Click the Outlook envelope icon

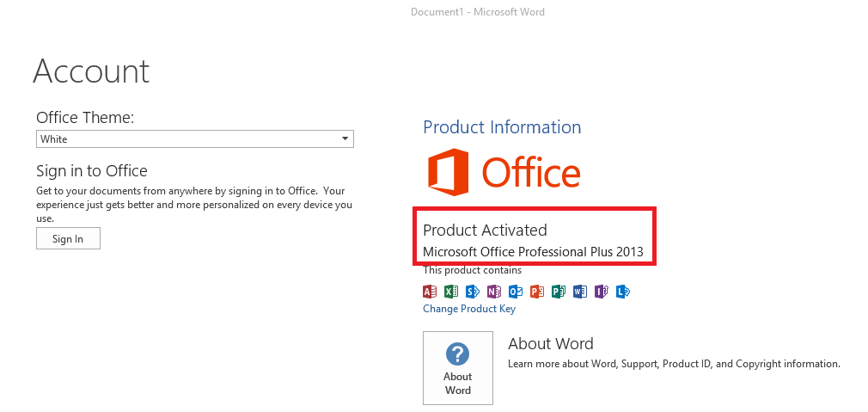click(516, 292)
